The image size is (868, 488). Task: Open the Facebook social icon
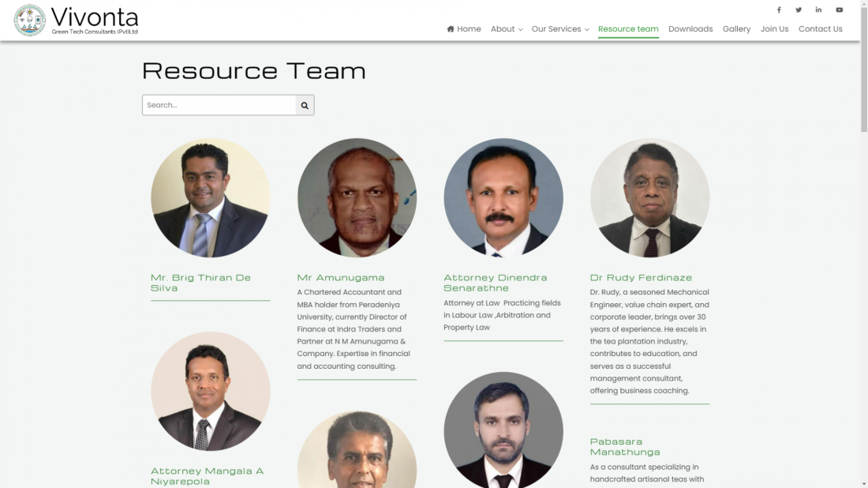pos(778,10)
